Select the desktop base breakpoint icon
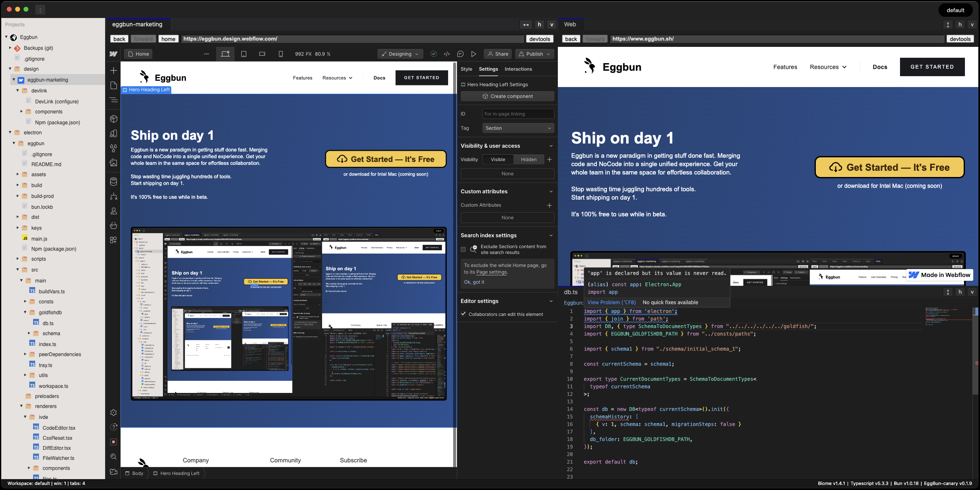This screenshot has height=490, width=980. pos(225,54)
